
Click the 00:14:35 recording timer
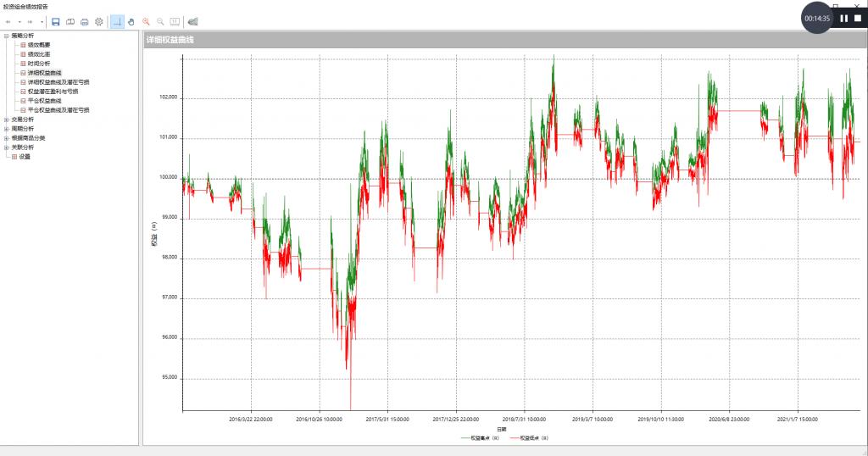[817, 19]
